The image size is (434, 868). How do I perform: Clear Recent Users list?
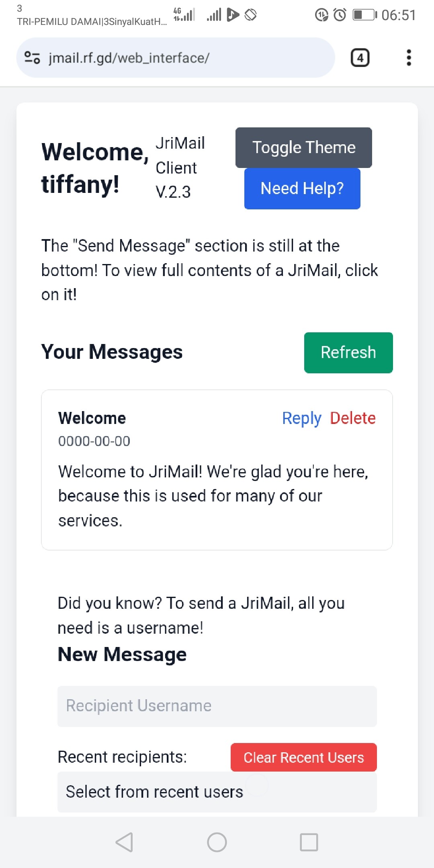pyautogui.click(x=303, y=757)
